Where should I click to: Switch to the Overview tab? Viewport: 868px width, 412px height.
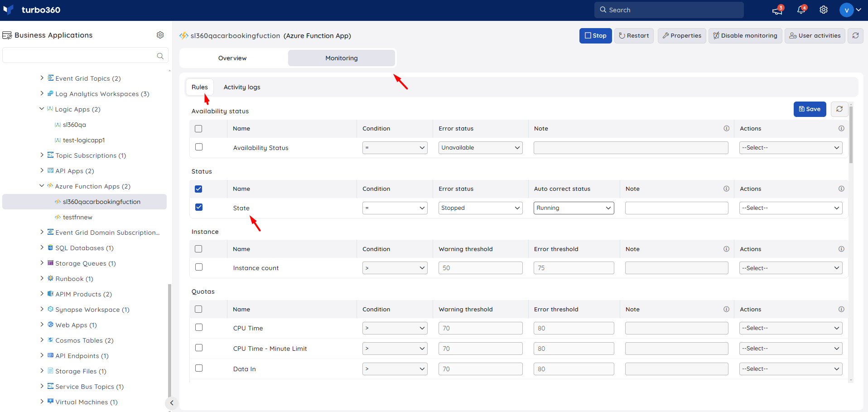[x=233, y=58]
